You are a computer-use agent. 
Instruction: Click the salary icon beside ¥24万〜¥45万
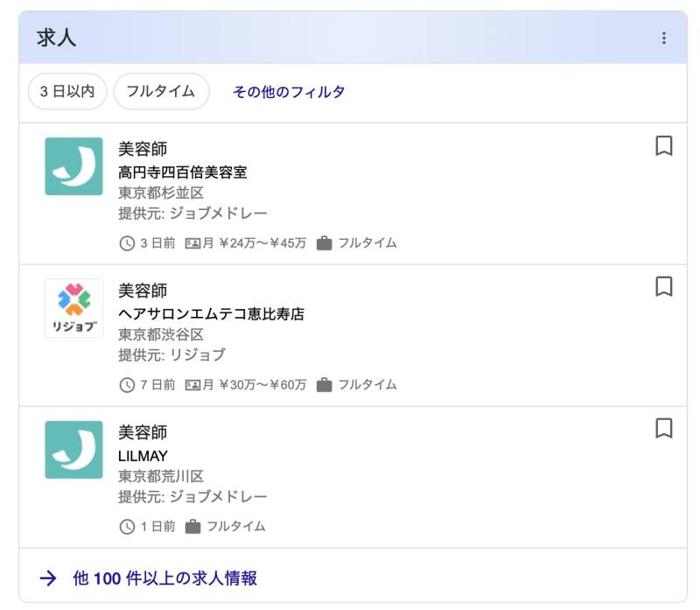pos(193,243)
